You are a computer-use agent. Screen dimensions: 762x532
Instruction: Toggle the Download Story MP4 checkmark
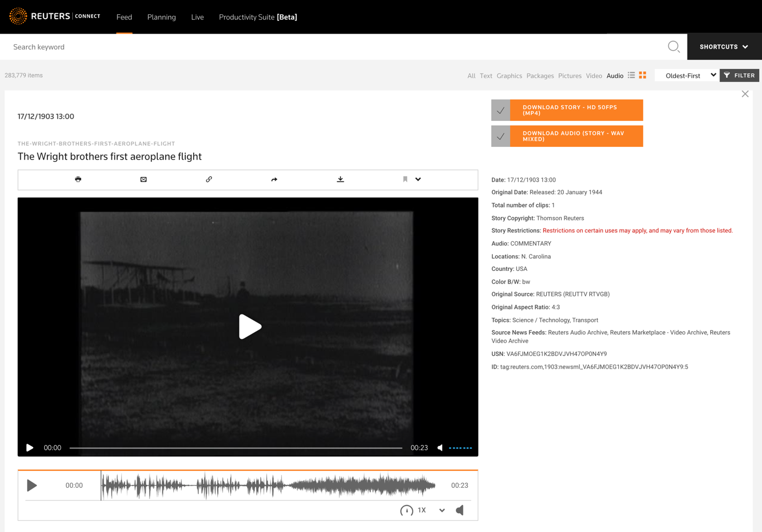point(500,110)
